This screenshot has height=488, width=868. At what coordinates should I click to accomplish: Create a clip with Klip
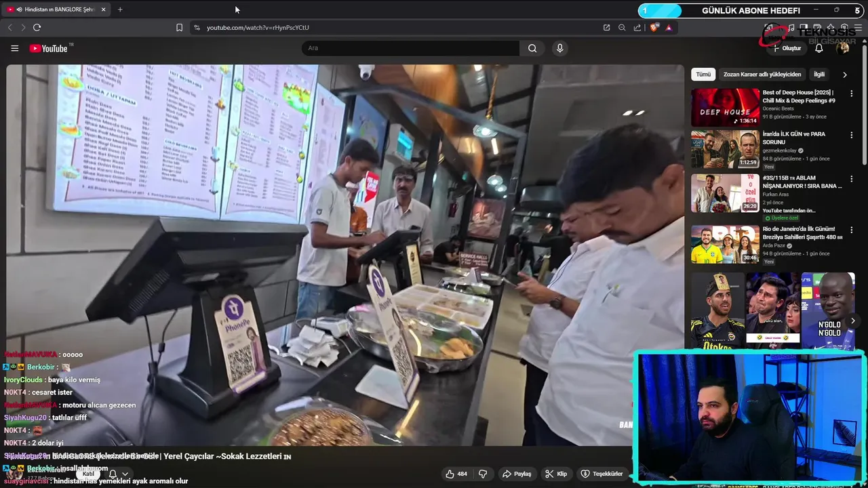(556, 474)
